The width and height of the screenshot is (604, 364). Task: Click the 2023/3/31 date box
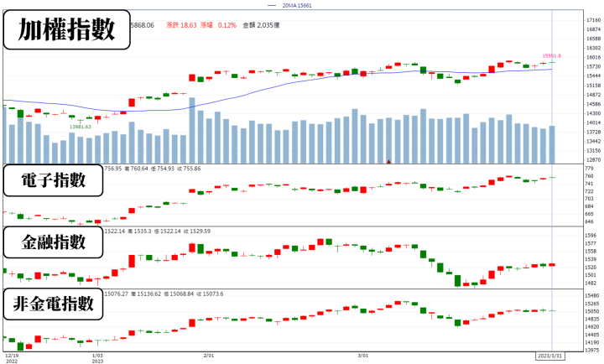549,356
